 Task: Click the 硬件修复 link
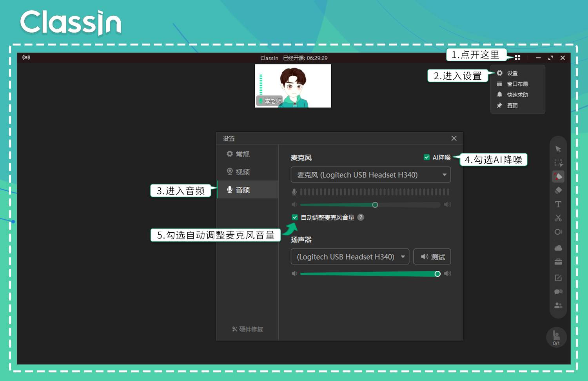[x=247, y=329]
